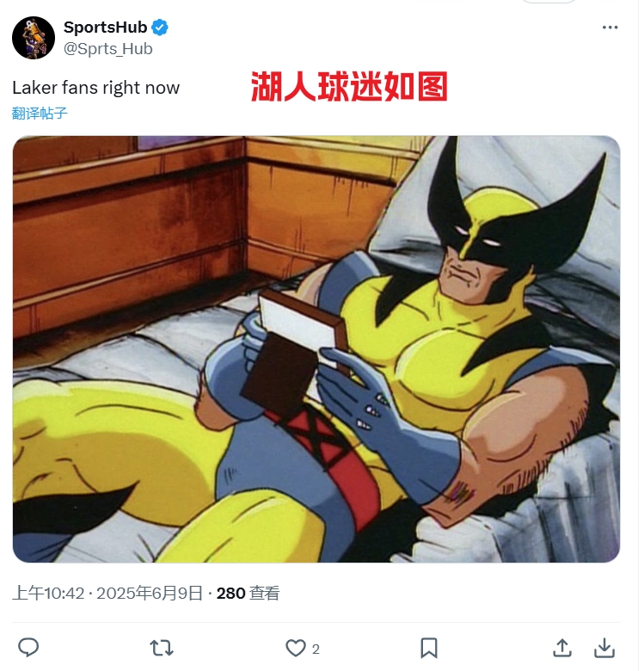Bookmark the Laker fans post
Screen dimensions: 644x671
[x=429, y=648]
